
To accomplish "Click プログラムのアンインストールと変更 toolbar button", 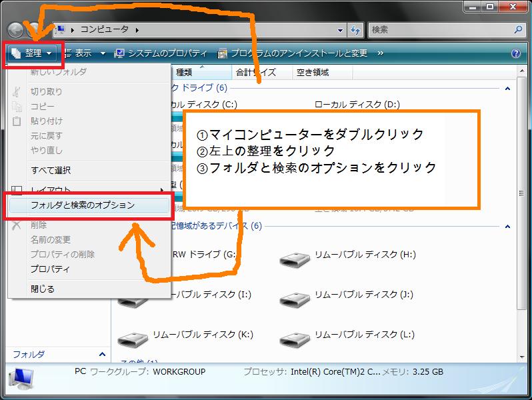I will (292, 53).
